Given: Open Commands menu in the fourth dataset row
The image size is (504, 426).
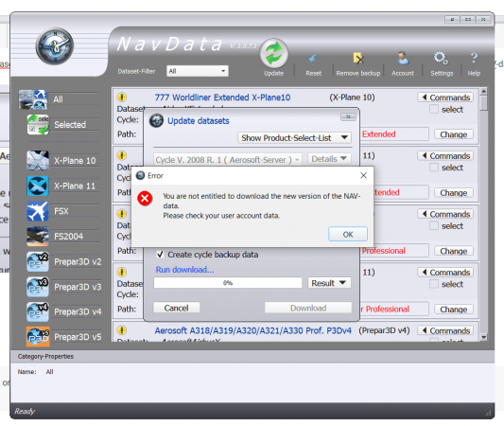Looking at the screenshot, I should coord(445,273).
